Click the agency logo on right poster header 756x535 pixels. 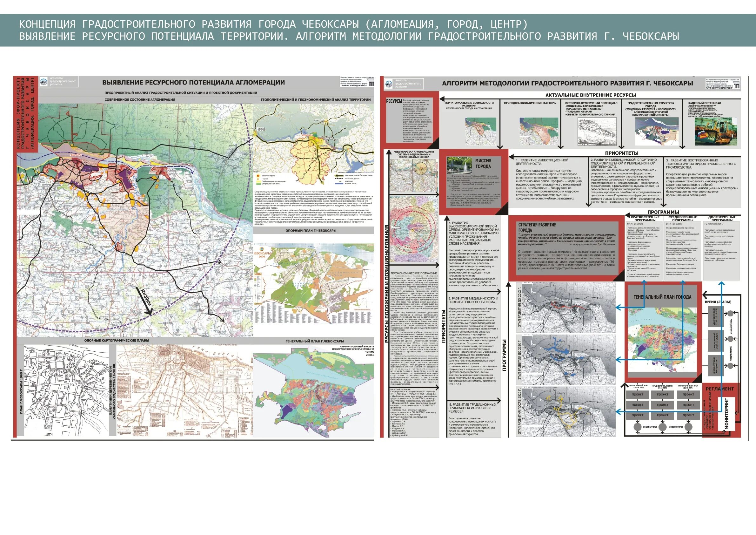(x=389, y=84)
